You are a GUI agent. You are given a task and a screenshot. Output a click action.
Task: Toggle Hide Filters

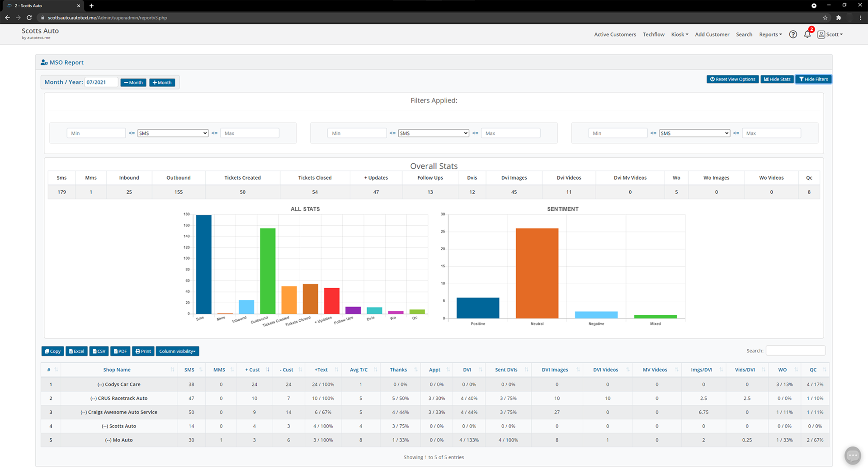813,79
